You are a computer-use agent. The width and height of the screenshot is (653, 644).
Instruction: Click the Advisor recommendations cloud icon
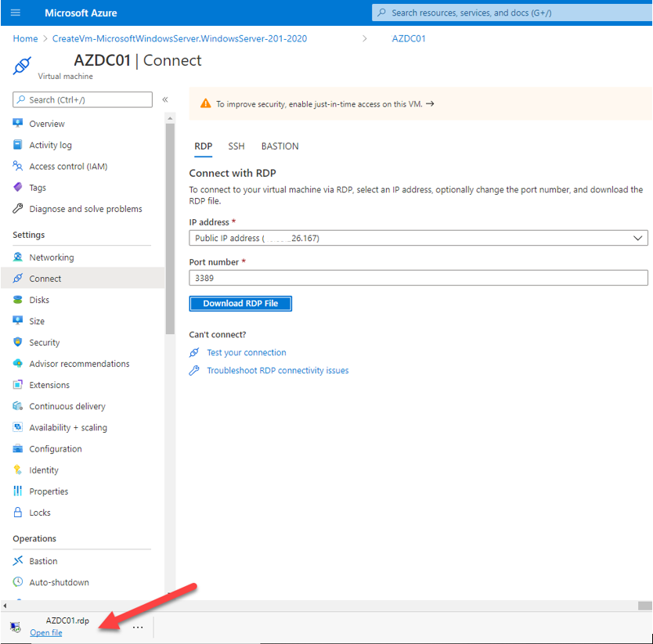click(17, 363)
